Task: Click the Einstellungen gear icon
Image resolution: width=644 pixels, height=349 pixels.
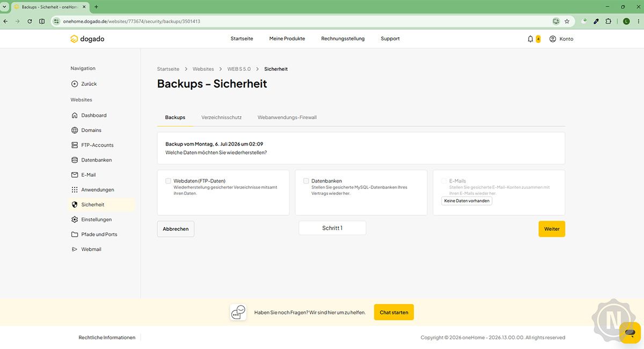Action: tap(75, 220)
